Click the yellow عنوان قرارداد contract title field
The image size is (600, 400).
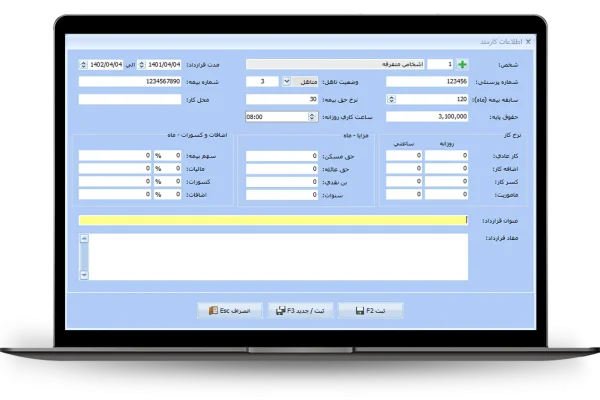click(272, 220)
